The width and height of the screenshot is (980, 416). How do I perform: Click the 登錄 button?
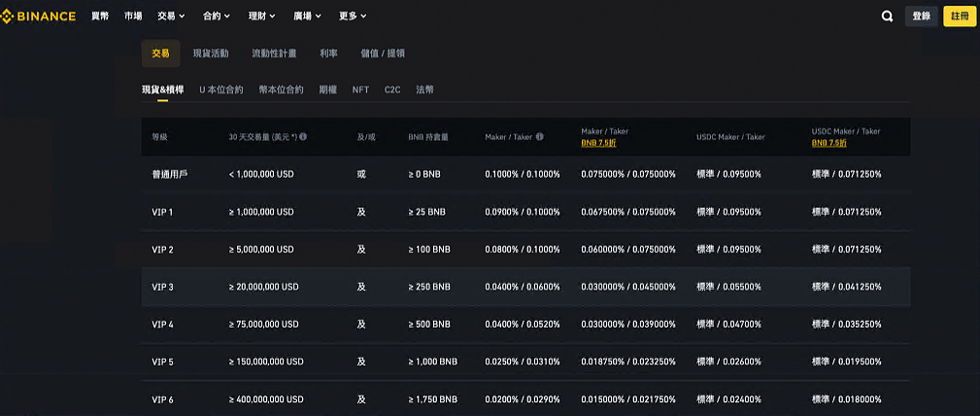(922, 17)
